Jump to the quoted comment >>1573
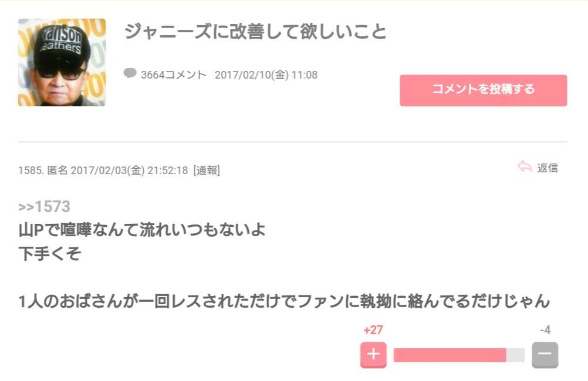 click(x=44, y=207)
